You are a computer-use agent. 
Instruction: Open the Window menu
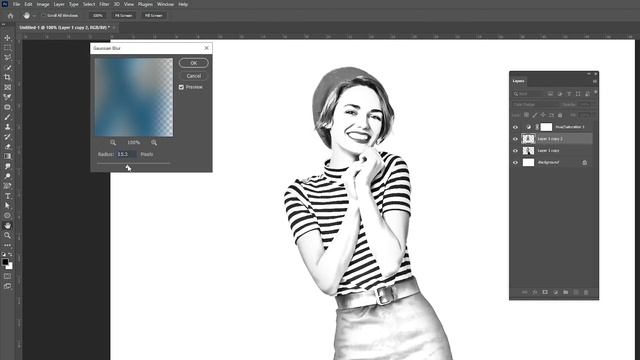tap(165, 4)
